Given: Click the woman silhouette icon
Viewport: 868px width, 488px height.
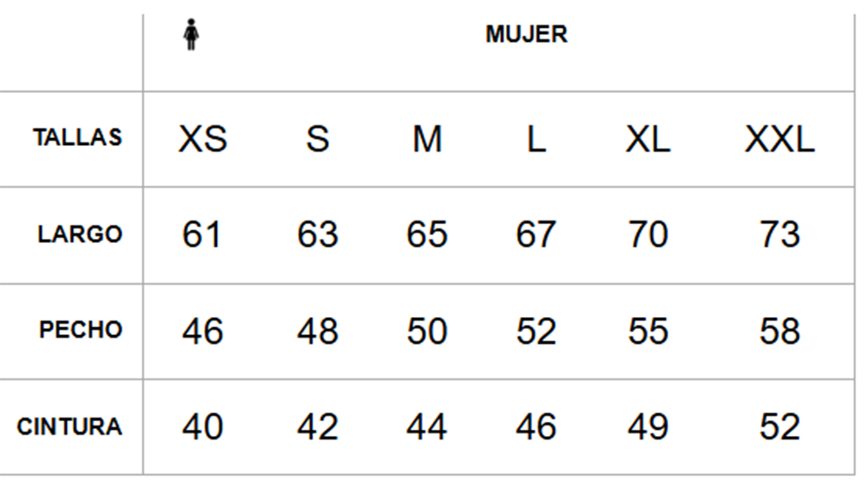Looking at the screenshot, I should tap(191, 35).
